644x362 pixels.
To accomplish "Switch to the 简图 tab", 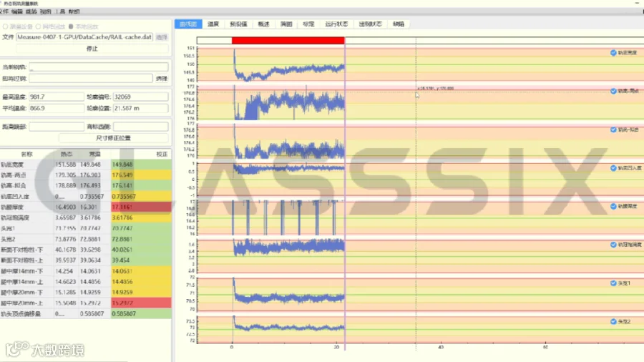I will (x=286, y=24).
